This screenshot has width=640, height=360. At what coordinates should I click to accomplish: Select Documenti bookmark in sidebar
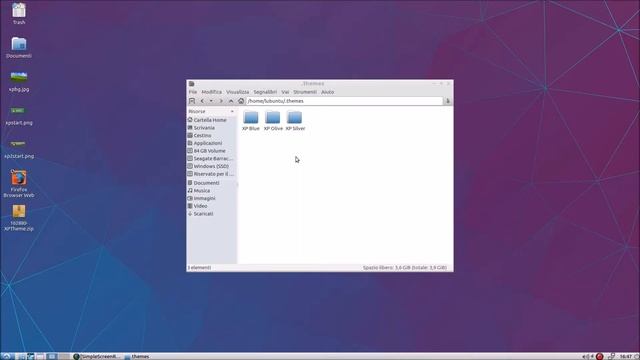pyautogui.click(x=211, y=183)
